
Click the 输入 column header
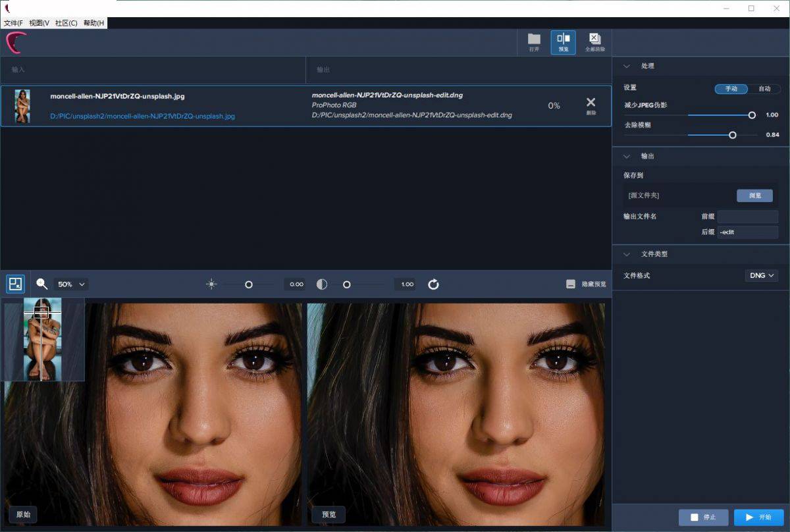coord(18,69)
